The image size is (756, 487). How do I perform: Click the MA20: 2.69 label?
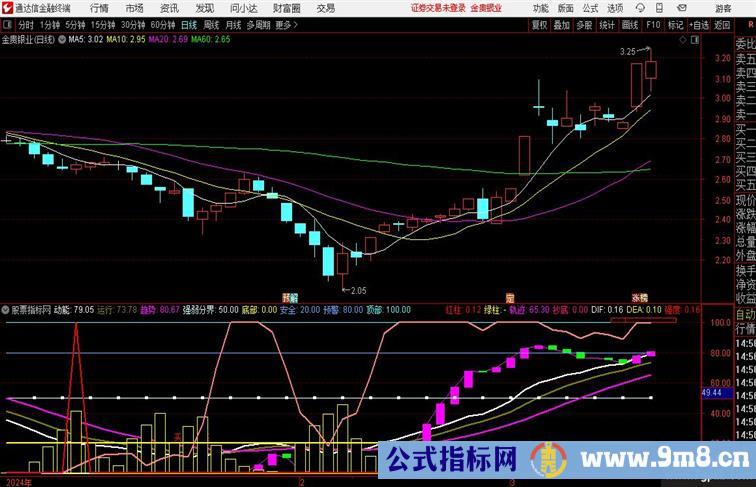[168, 40]
